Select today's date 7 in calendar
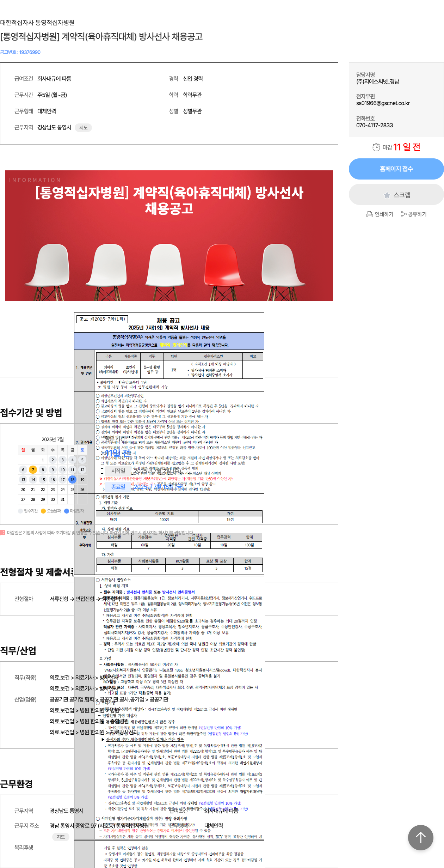 pos(33,470)
